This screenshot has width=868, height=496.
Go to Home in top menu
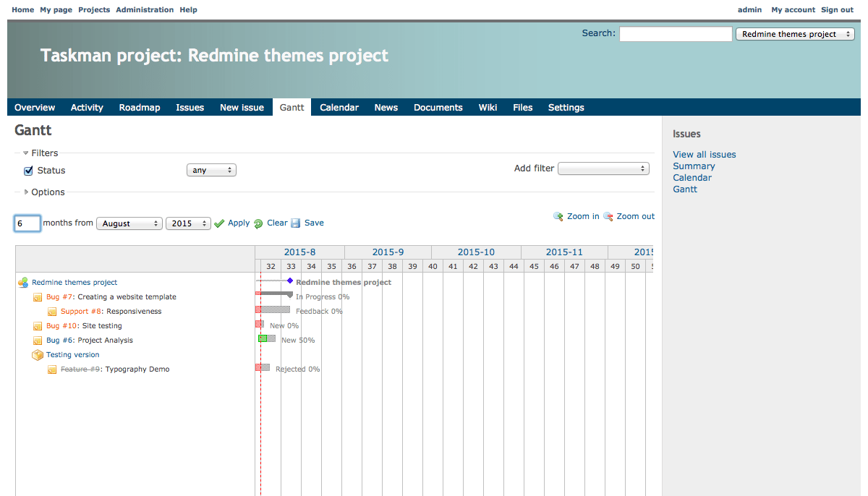pos(23,9)
